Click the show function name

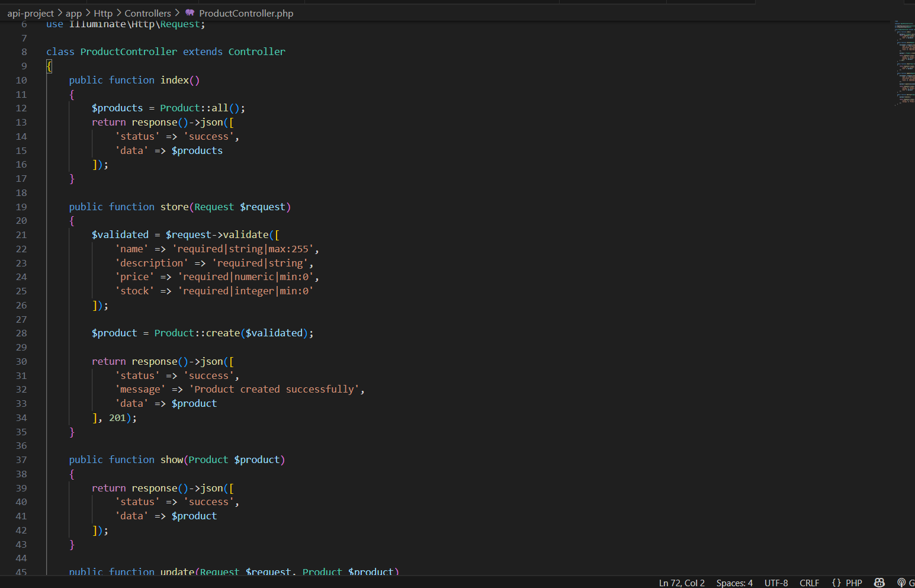click(x=172, y=460)
